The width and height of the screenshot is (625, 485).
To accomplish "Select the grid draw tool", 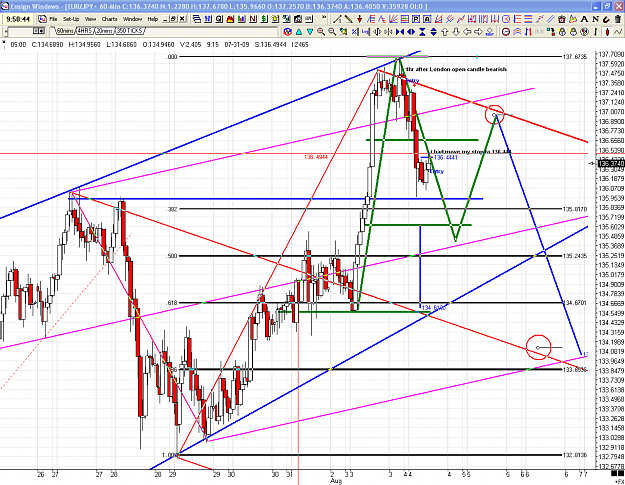I will click(405, 19).
